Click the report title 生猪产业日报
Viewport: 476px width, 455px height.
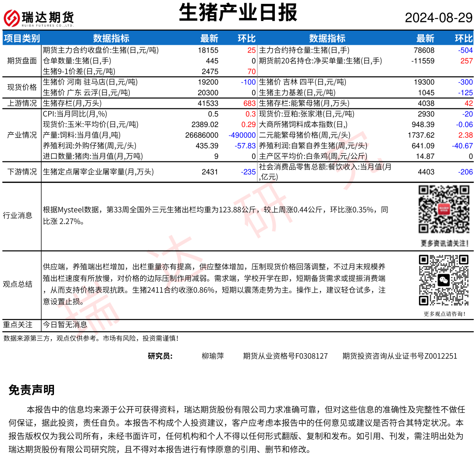(x=238, y=13)
